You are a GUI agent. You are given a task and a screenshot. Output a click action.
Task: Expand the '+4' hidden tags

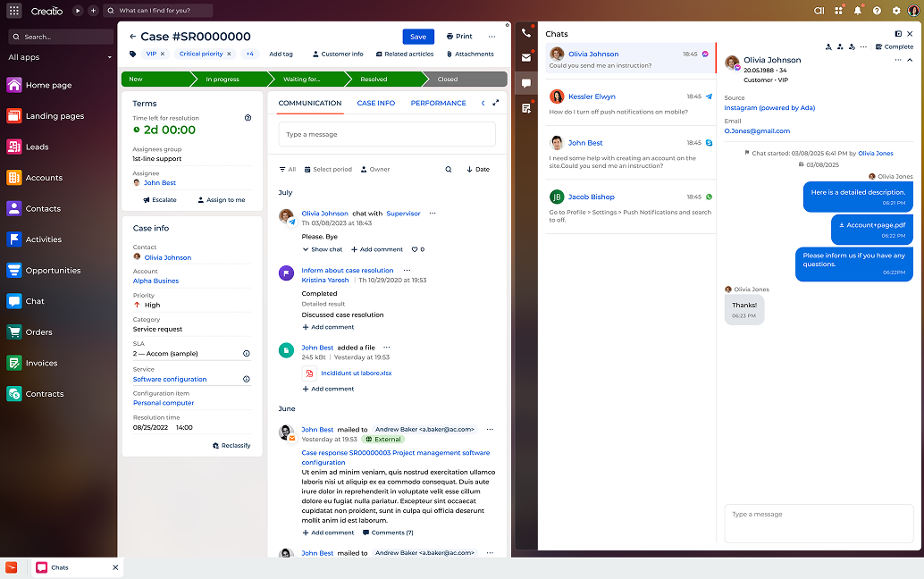tap(250, 54)
